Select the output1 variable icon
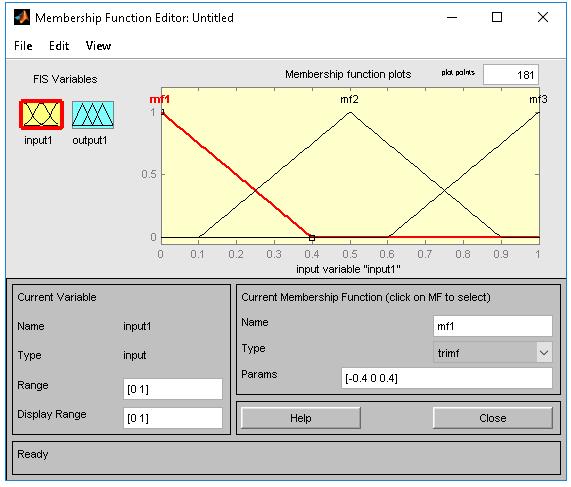Screen dimensions: 571x487 point(93,115)
